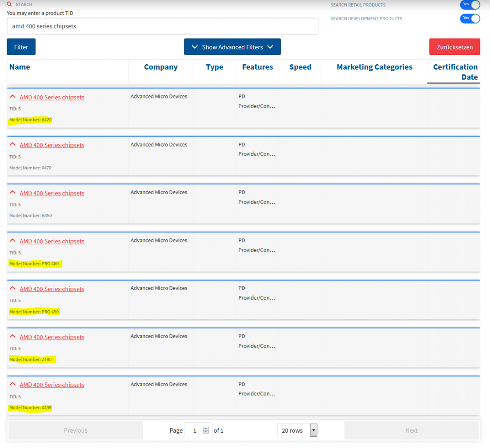This screenshot has height=448, width=490.
Task: Collapse the row with Model Number Z490
Action: coord(13,336)
